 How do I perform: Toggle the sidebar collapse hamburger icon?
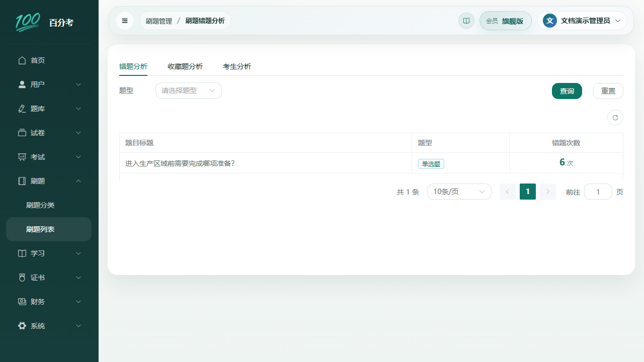point(125,21)
